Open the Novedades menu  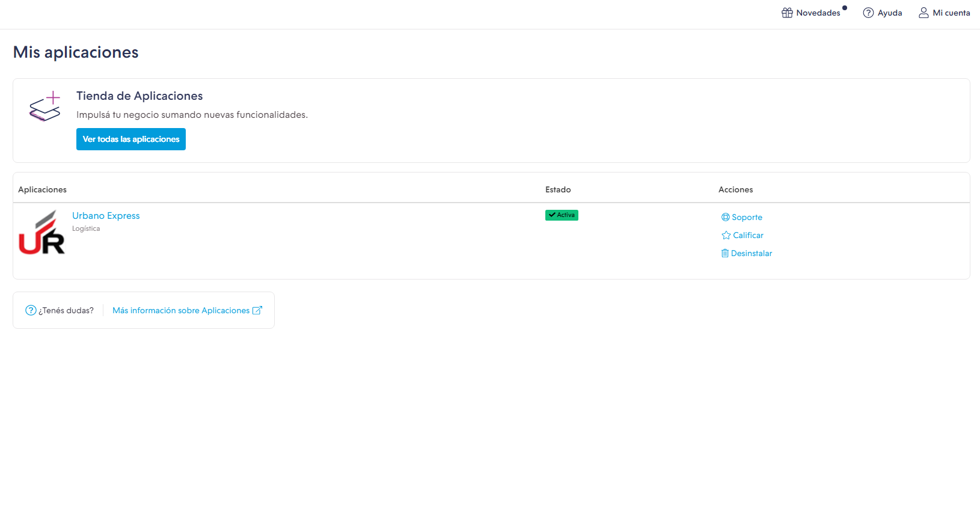point(814,13)
